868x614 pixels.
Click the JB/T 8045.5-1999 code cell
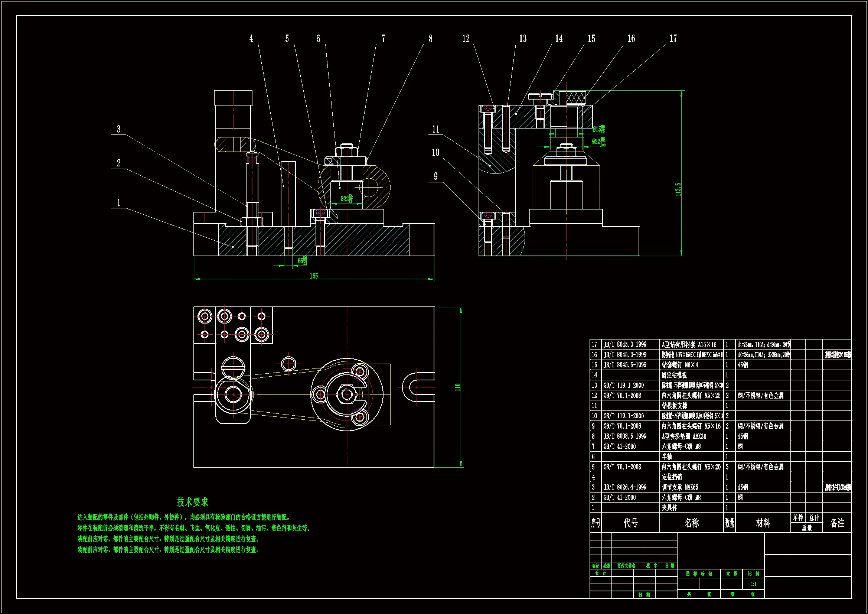(x=624, y=365)
